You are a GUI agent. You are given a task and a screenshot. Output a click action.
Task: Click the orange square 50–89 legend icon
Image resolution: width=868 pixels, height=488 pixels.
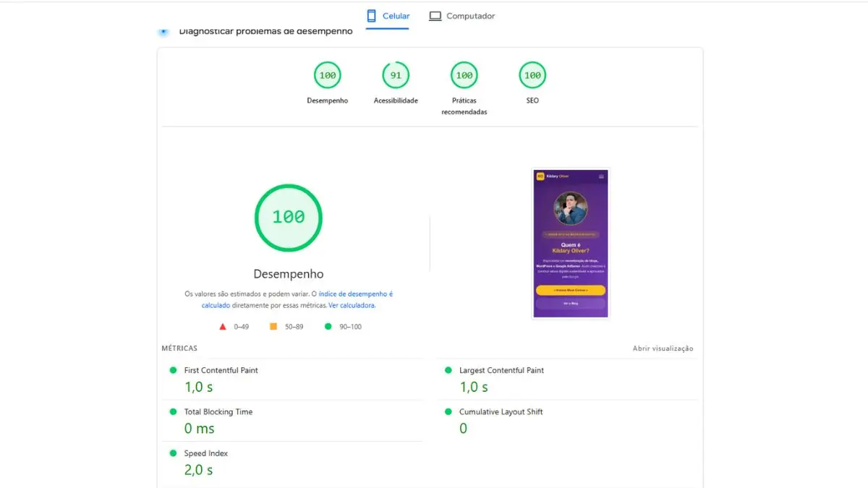[273, 327]
